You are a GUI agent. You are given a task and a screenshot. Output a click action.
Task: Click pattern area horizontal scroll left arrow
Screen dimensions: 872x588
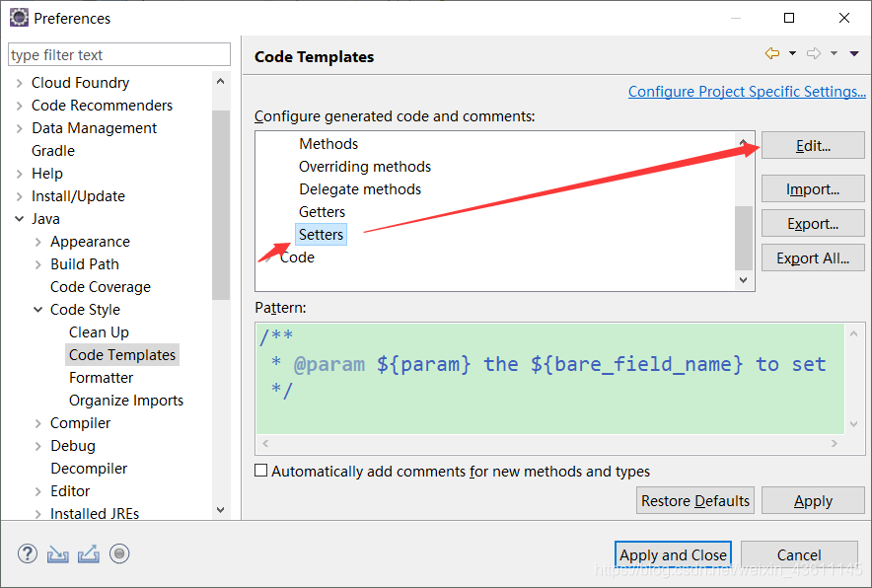[x=265, y=443]
